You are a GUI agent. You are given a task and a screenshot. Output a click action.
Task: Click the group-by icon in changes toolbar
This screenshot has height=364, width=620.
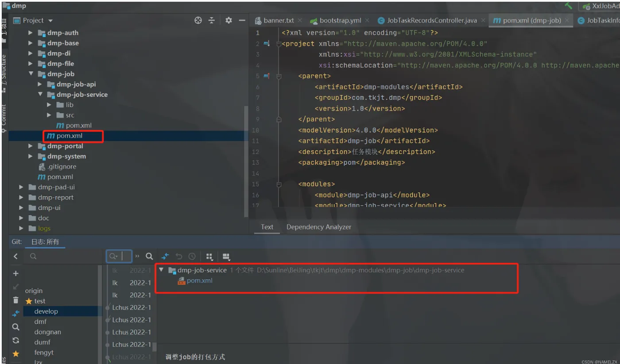point(209,257)
